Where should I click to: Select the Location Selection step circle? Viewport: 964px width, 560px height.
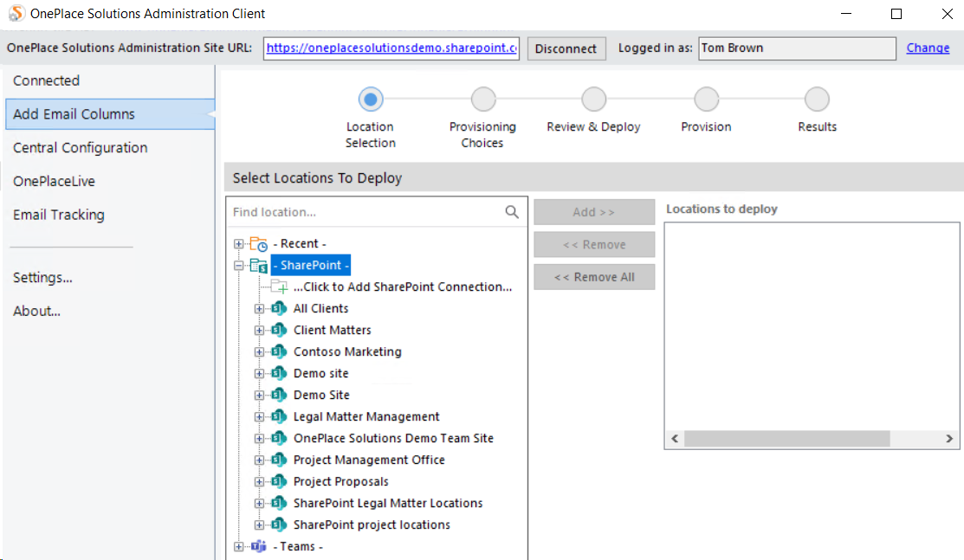(x=371, y=99)
